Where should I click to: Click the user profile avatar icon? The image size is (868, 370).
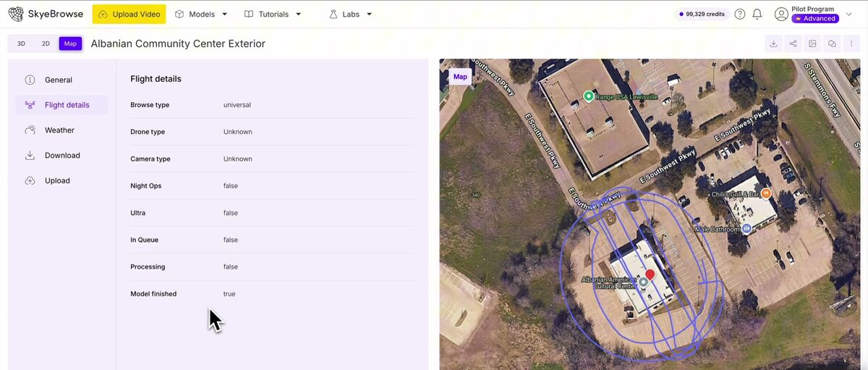781,14
